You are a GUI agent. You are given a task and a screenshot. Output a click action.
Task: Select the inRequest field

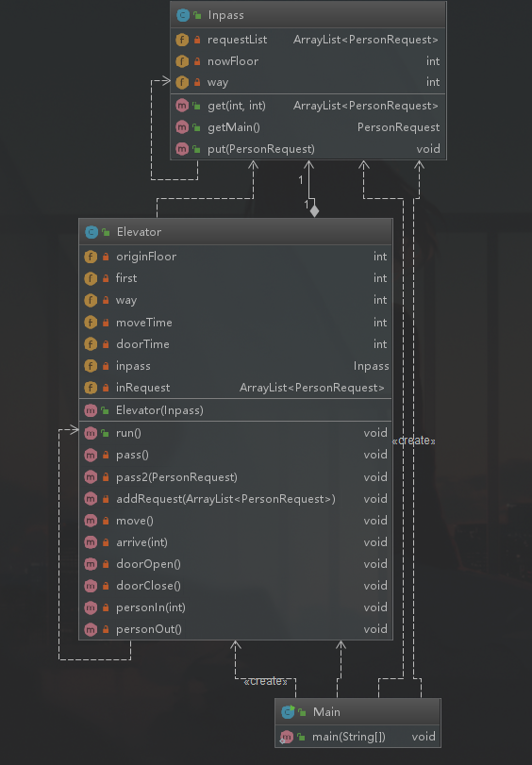pos(143,388)
